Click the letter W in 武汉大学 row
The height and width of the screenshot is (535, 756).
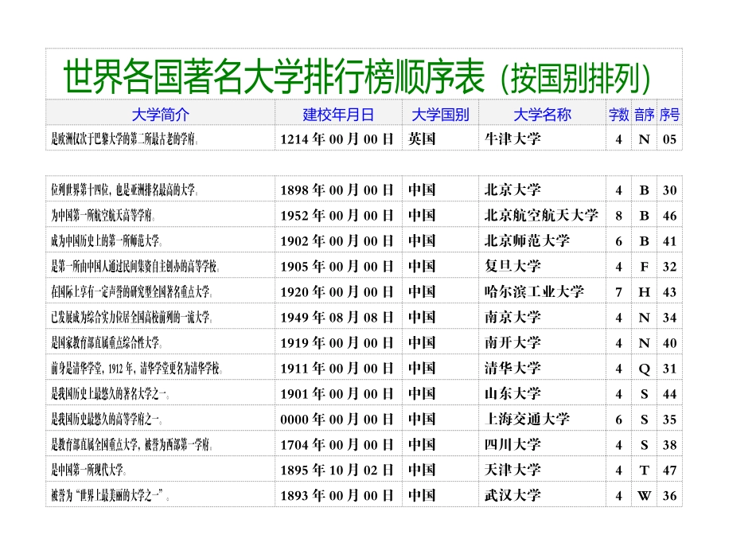point(644,495)
